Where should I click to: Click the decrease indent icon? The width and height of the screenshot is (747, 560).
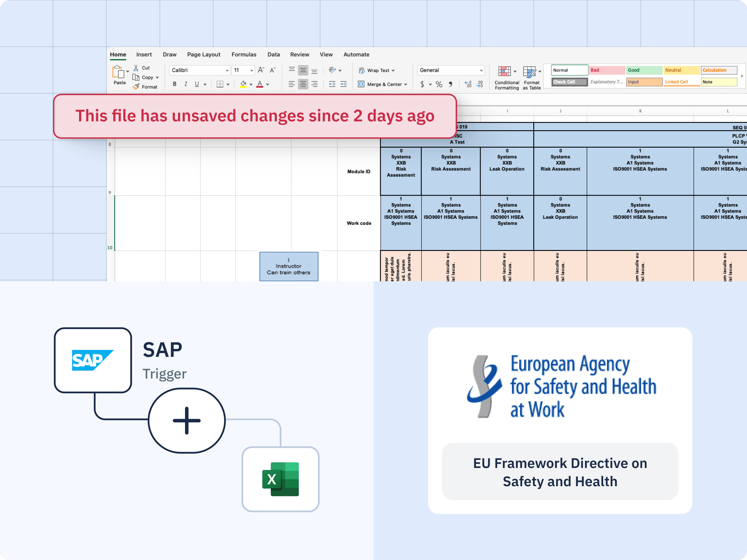332,84
